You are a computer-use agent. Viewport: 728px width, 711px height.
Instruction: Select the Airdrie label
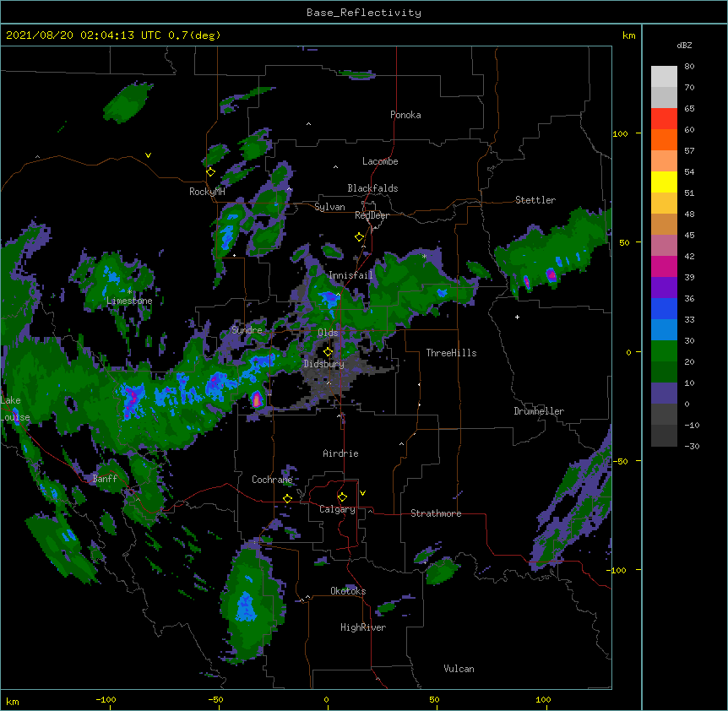(340, 453)
